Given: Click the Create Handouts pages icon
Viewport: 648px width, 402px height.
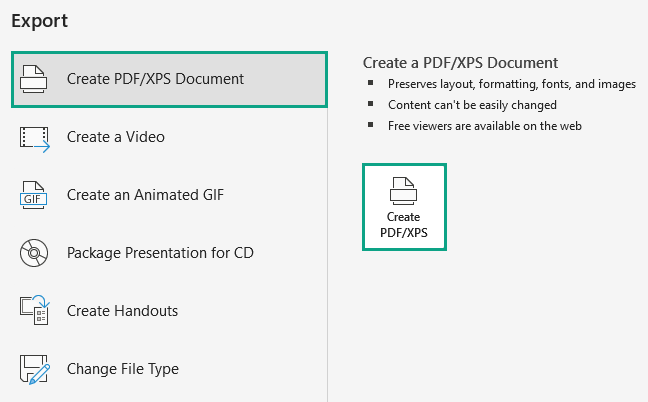Looking at the screenshot, I should pos(35,310).
